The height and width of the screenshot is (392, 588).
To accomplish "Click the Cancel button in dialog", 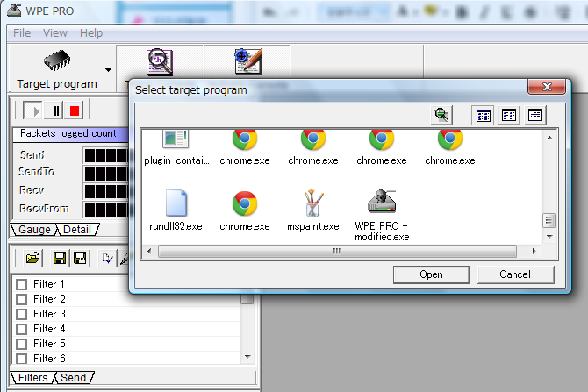I will [x=515, y=274].
